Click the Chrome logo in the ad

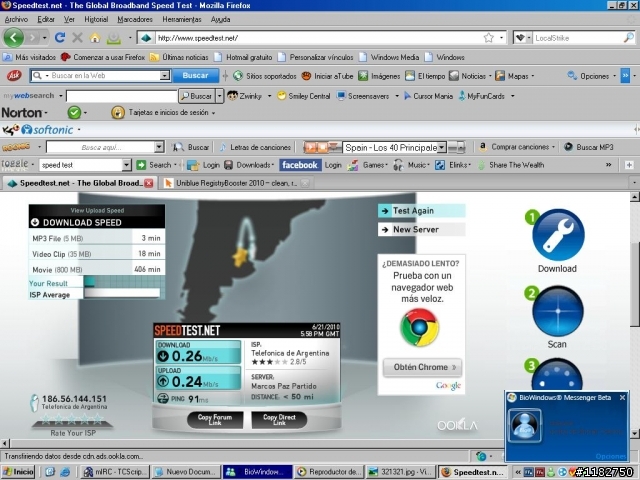(x=420, y=328)
